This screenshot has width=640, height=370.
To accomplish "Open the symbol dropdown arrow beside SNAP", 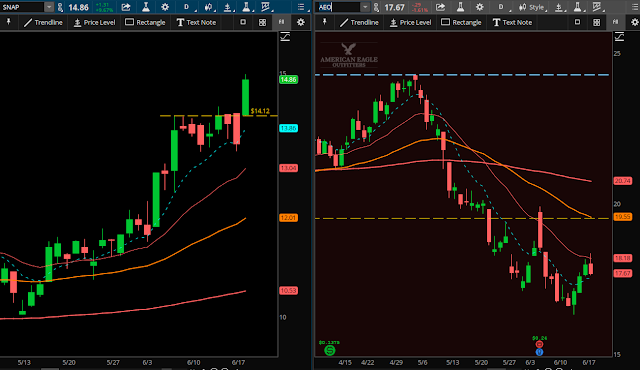I will (49, 7).
